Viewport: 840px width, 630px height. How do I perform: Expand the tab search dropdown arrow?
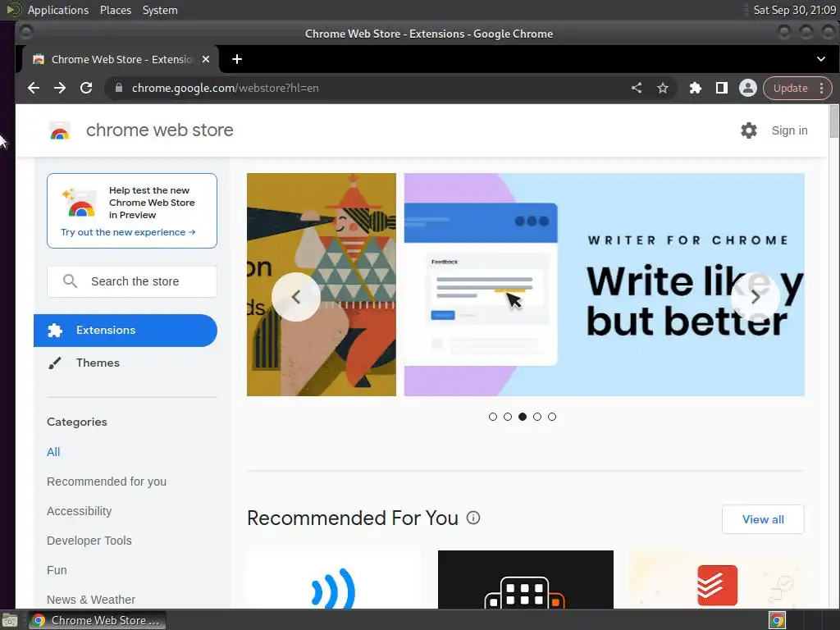coord(820,59)
